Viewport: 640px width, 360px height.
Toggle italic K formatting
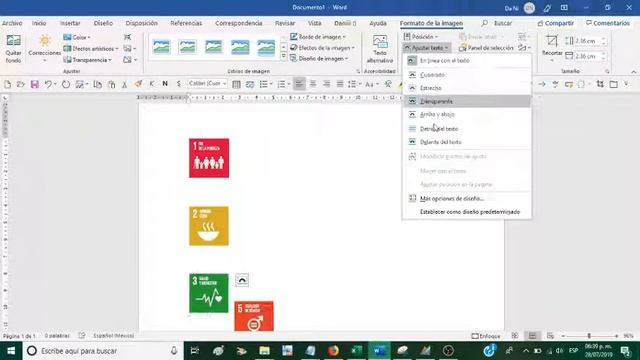(151, 84)
